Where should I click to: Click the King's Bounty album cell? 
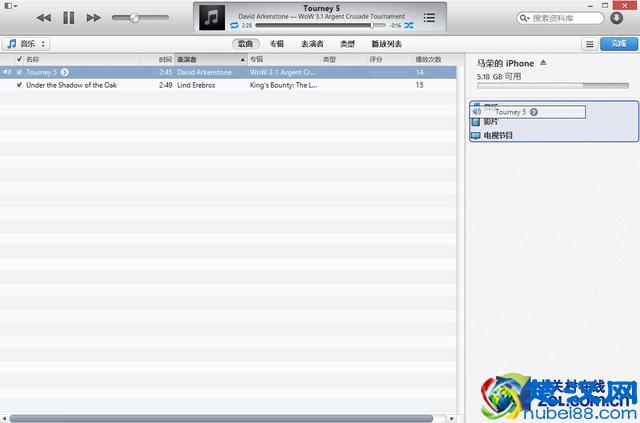click(283, 85)
